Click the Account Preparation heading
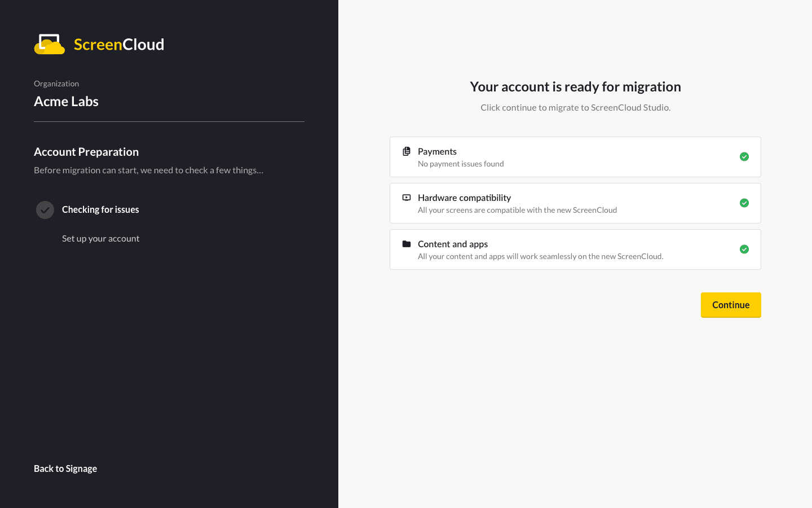The image size is (812, 508). point(86,152)
